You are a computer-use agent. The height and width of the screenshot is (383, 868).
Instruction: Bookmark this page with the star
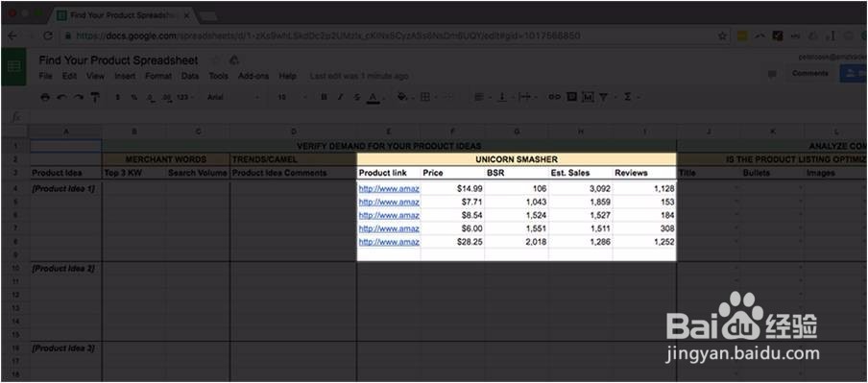tap(722, 36)
